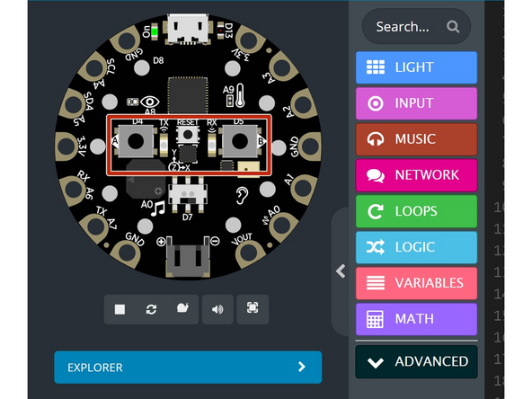The width and height of the screenshot is (532, 399).
Task: Click the A9 thermometer temperature sensor
Action: point(240,95)
